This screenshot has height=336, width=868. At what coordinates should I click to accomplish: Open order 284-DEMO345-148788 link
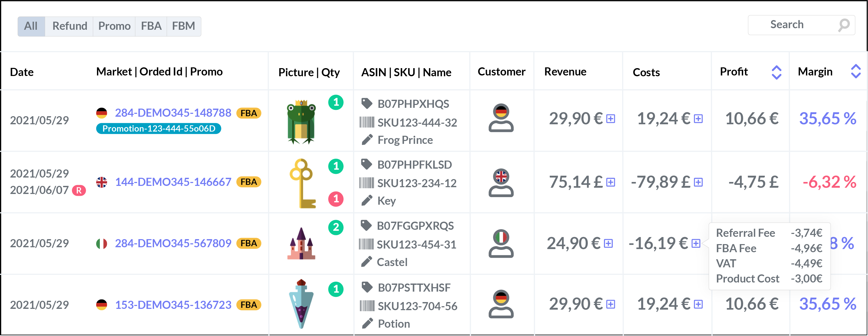tap(173, 113)
